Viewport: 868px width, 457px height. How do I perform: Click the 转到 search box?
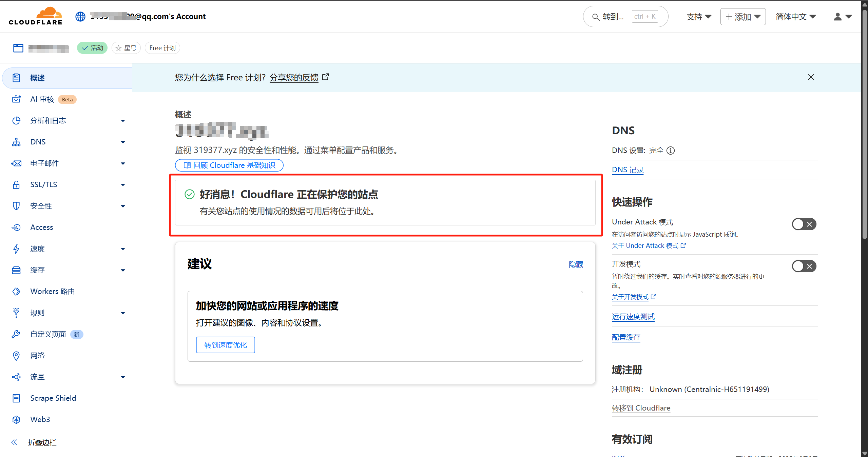(x=625, y=17)
